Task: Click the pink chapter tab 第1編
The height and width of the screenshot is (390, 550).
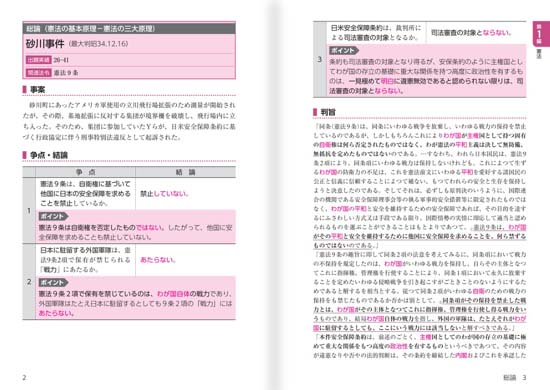Action: (x=540, y=34)
